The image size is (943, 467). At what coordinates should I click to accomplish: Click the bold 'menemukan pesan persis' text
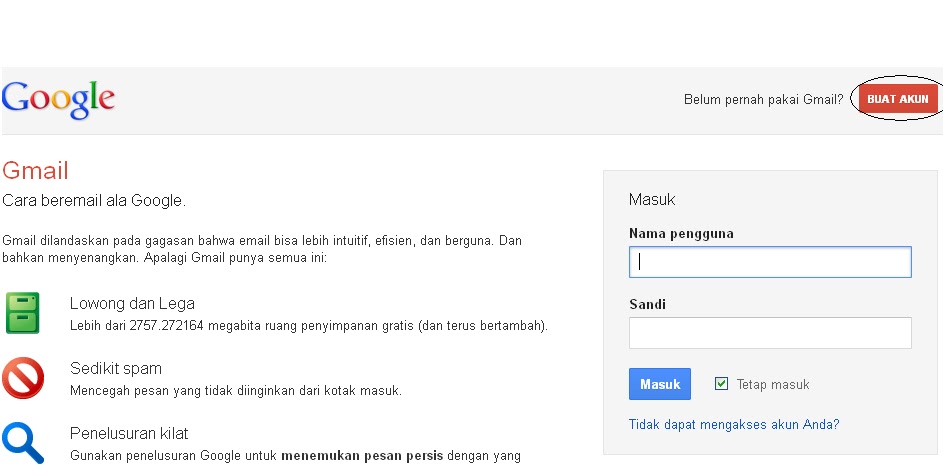pyautogui.click(x=362, y=456)
